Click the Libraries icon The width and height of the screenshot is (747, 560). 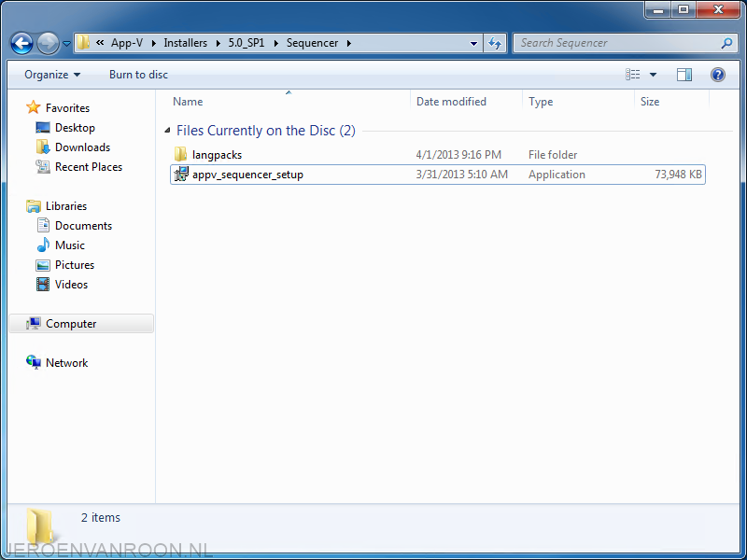34,205
